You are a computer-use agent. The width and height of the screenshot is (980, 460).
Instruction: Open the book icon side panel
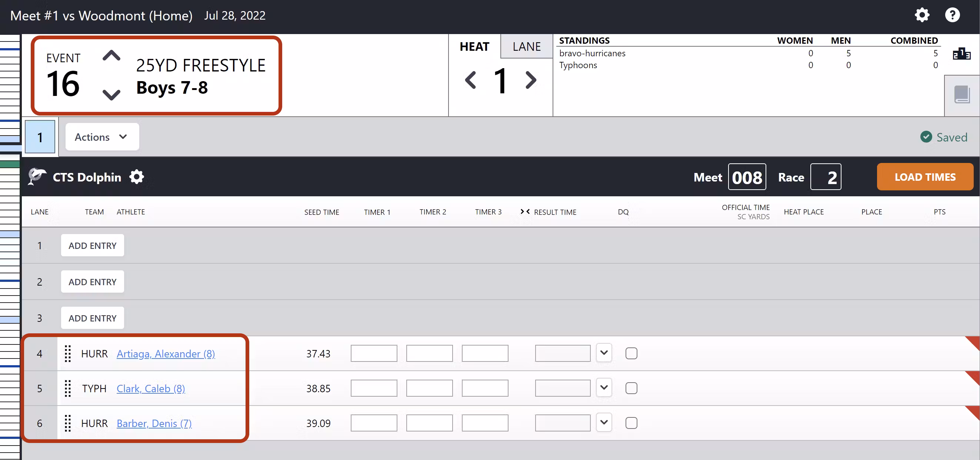point(962,95)
